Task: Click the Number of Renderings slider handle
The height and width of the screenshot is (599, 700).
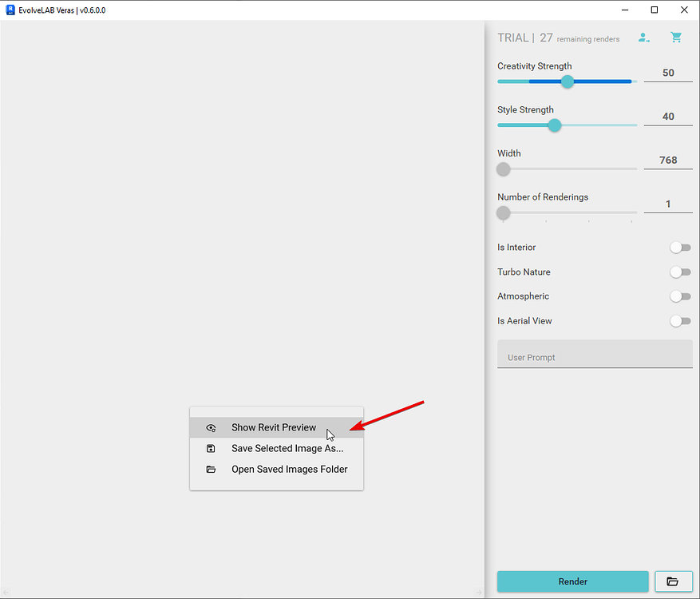Action: [503, 213]
